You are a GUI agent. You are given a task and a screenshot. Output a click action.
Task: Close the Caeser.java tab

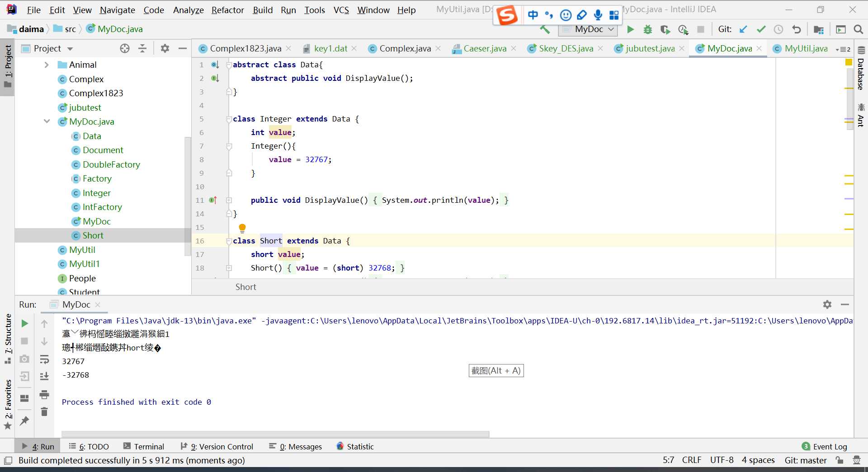click(514, 48)
